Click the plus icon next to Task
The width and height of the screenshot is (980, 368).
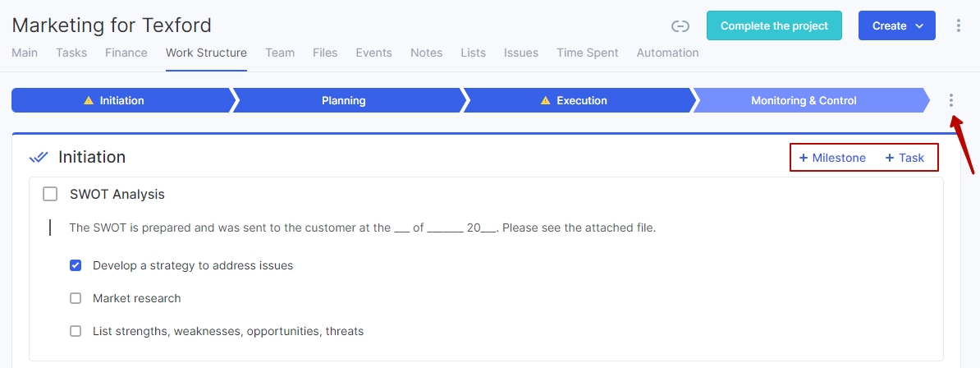[x=890, y=158]
